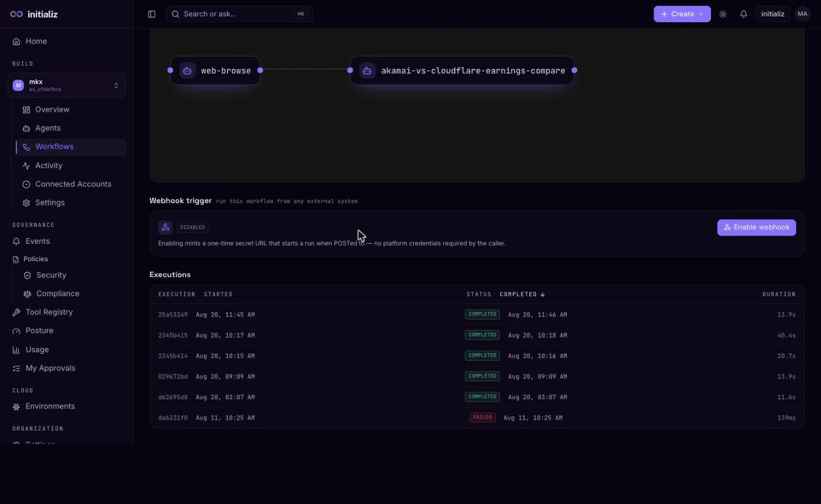Viewport: 821px width, 504px height.
Task: Click the Status column header
Action: pyautogui.click(x=479, y=294)
